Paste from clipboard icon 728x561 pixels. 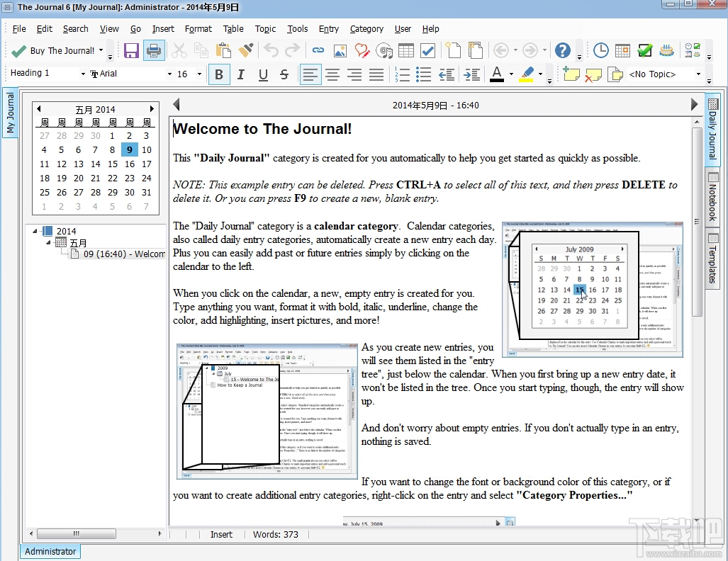[x=223, y=50]
